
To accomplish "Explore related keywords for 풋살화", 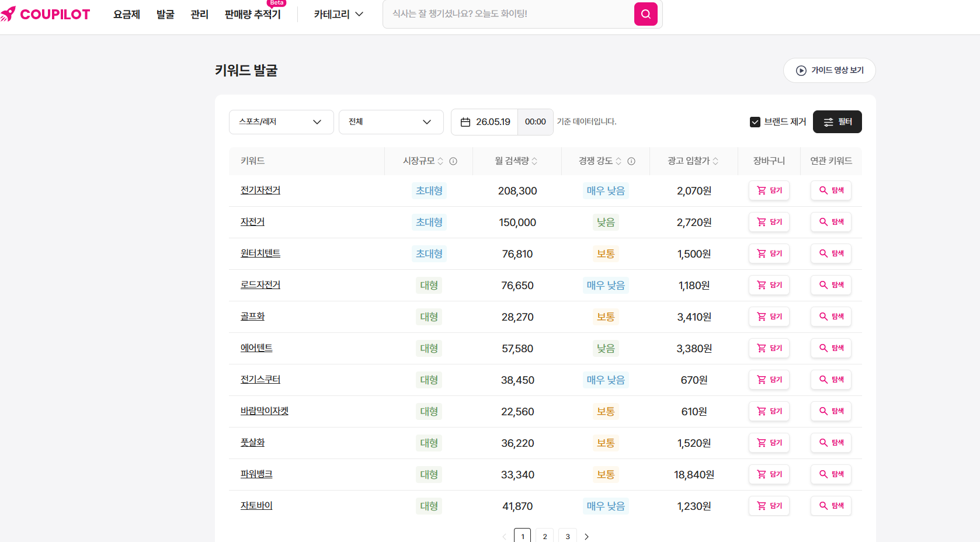I will point(831,443).
